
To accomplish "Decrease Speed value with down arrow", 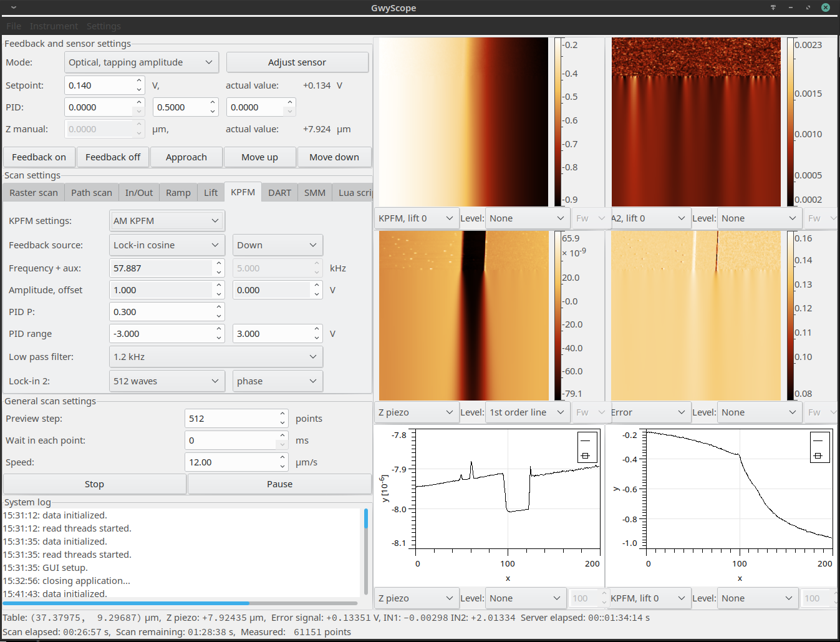I will [x=282, y=466].
